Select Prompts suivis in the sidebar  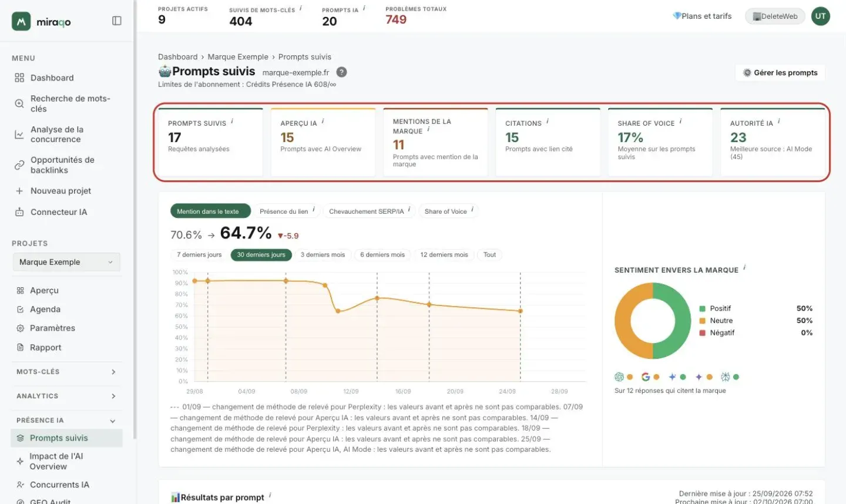[x=66, y=438]
